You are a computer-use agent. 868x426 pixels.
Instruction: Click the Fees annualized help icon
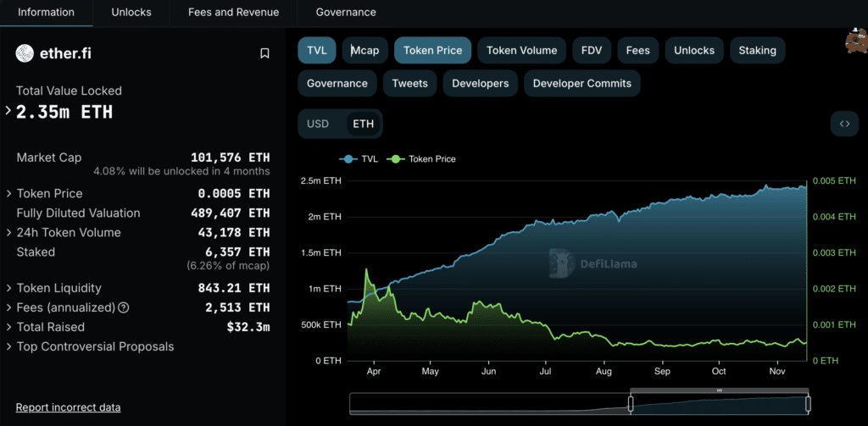pyautogui.click(x=124, y=307)
